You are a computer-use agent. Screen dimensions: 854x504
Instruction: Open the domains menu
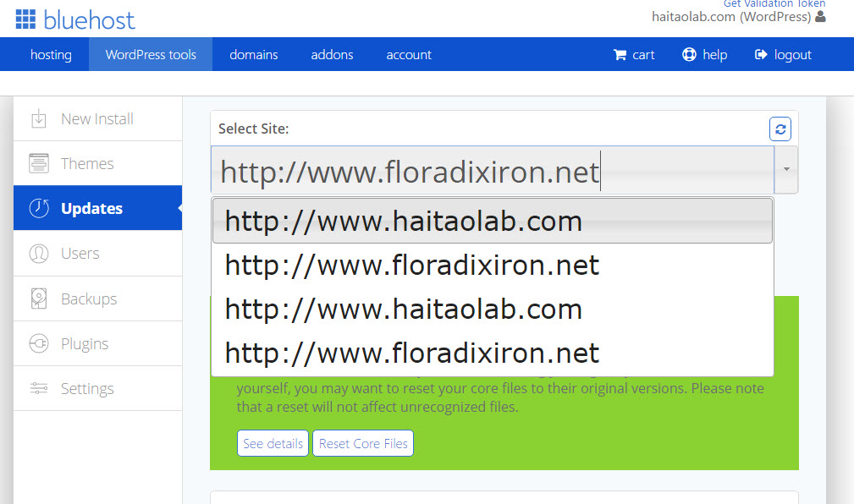[254, 55]
